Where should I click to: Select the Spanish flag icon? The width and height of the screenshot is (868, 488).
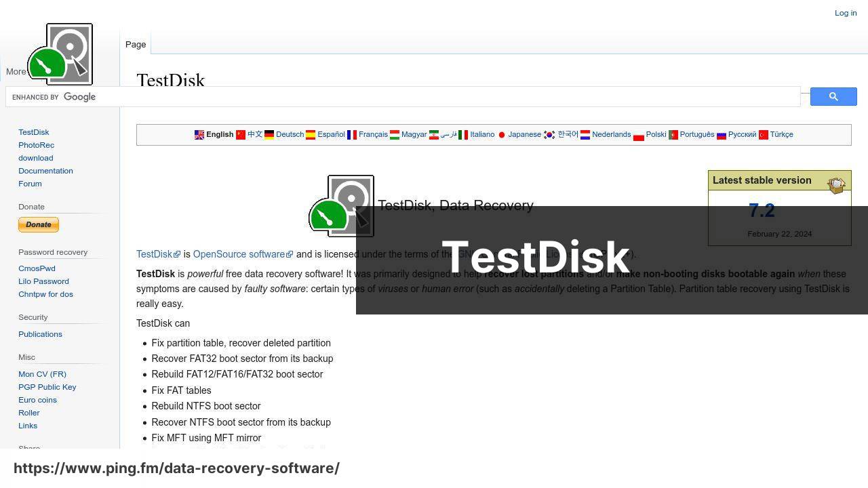click(x=311, y=135)
